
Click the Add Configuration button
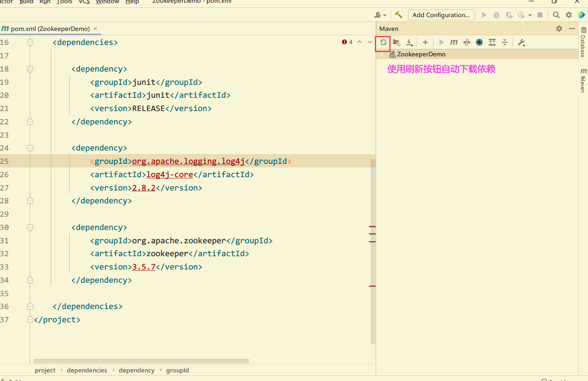(441, 15)
